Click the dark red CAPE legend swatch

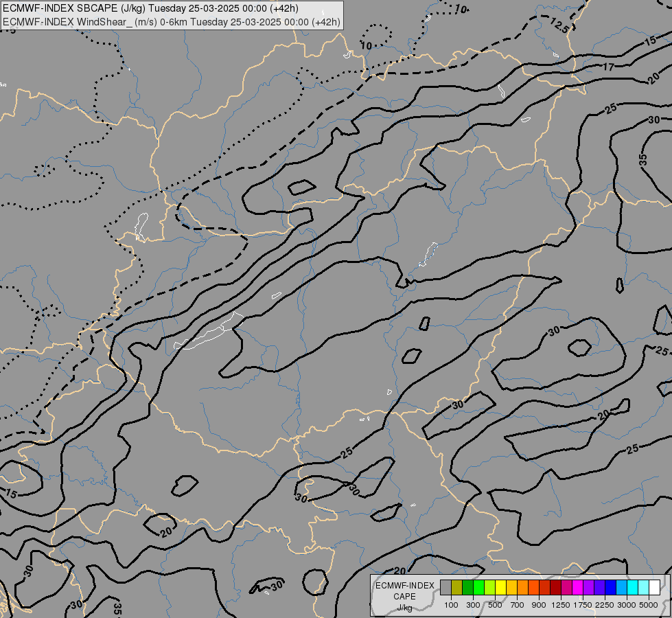click(x=555, y=588)
